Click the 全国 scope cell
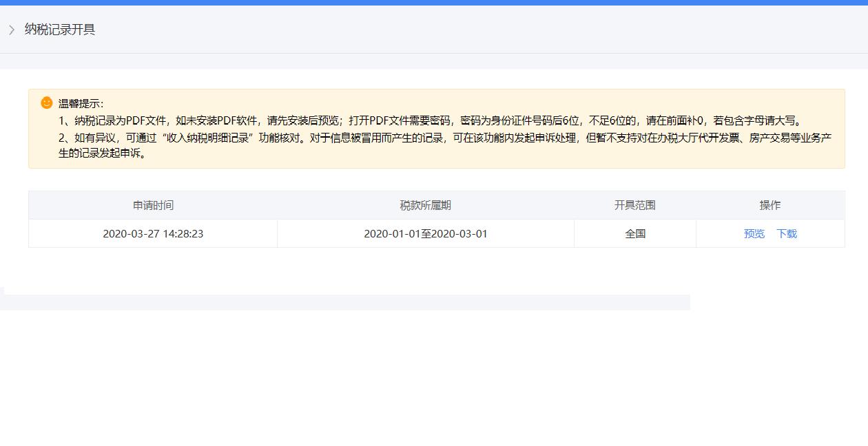The width and height of the screenshot is (868, 446). click(634, 233)
